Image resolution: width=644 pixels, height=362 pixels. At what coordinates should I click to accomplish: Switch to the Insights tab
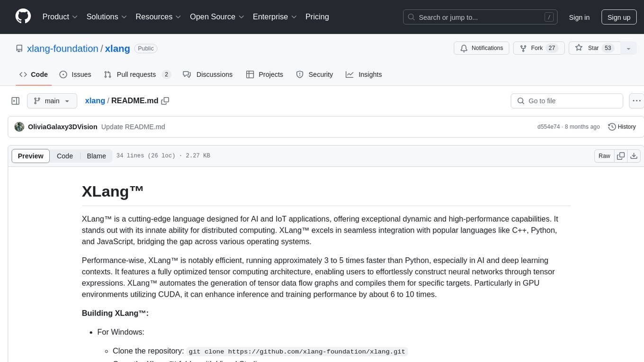point(364,74)
